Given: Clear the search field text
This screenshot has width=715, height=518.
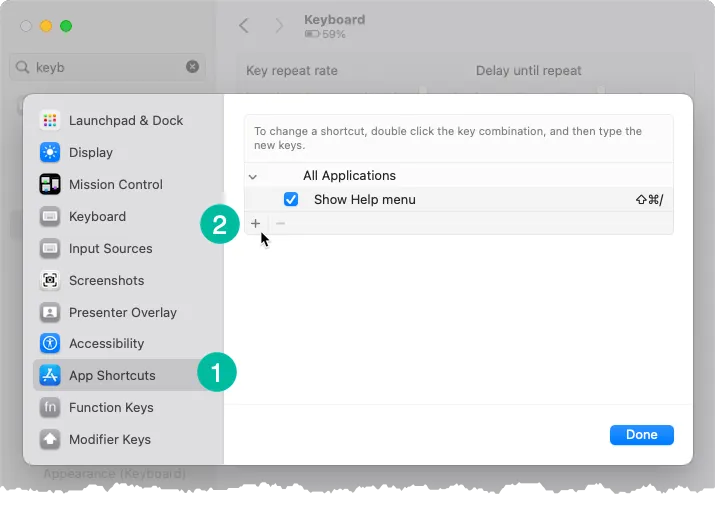Looking at the screenshot, I should 192,67.
